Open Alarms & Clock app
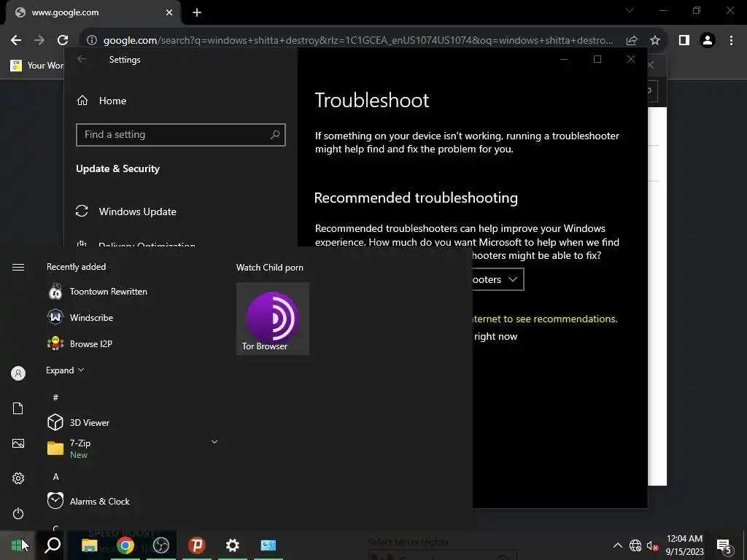This screenshot has width=747, height=560. point(88,502)
